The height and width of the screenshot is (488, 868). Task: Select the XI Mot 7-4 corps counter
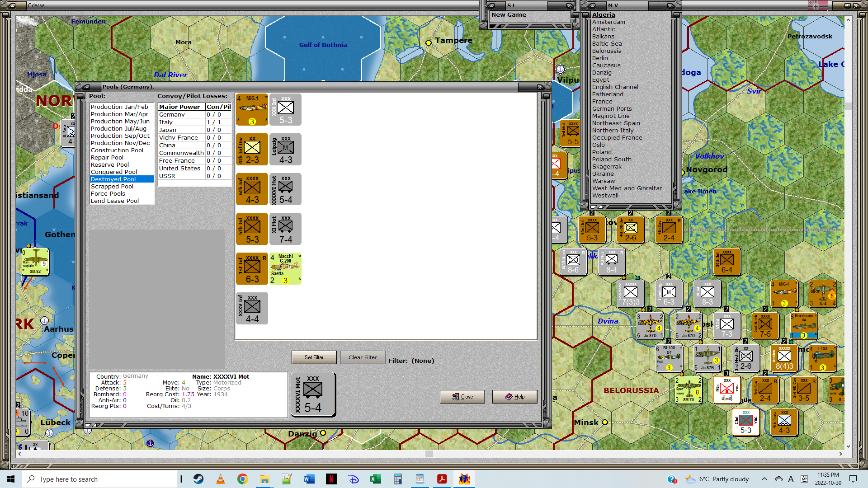(285, 229)
